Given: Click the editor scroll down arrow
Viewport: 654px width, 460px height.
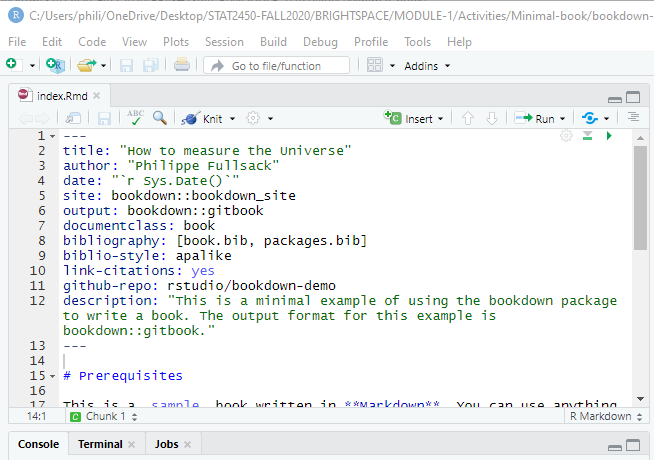Looking at the screenshot, I should click(x=640, y=399).
